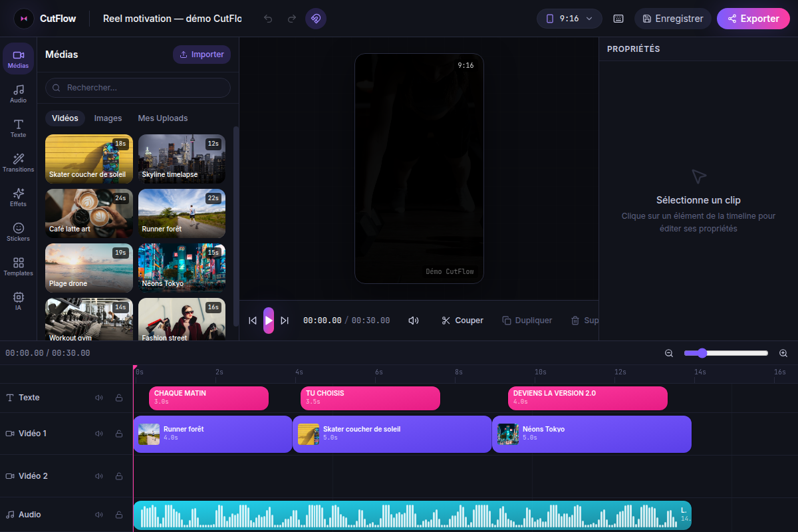Open the Stickers sidebar panel
798x532 pixels.
pos(18,231)
